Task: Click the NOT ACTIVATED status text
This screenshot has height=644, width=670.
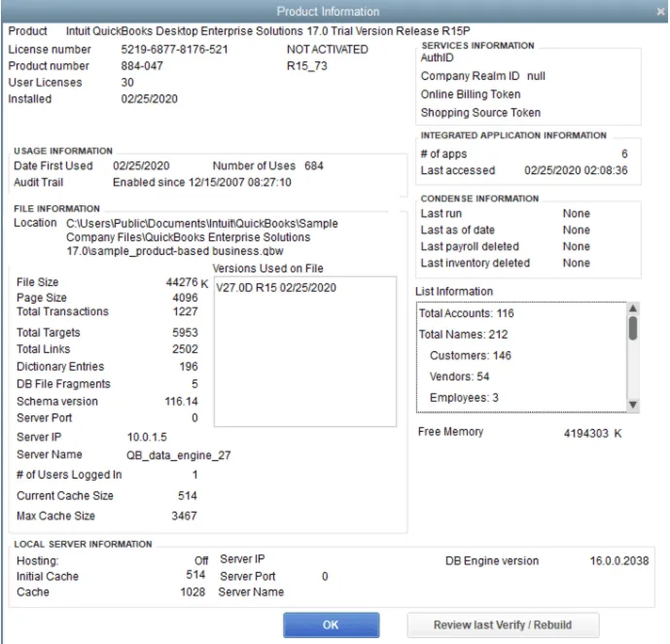Action: 328,50
